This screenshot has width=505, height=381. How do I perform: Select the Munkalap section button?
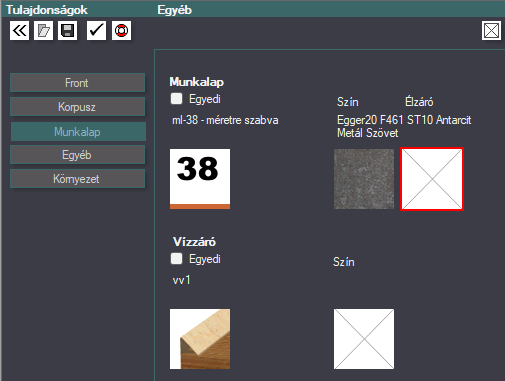click(78, 132)
